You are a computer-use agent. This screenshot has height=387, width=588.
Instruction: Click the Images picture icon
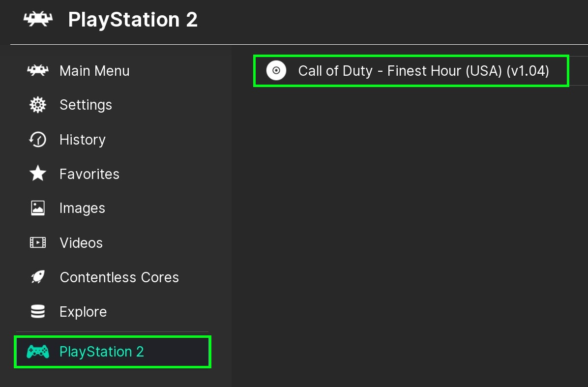[x=38, y=208]
